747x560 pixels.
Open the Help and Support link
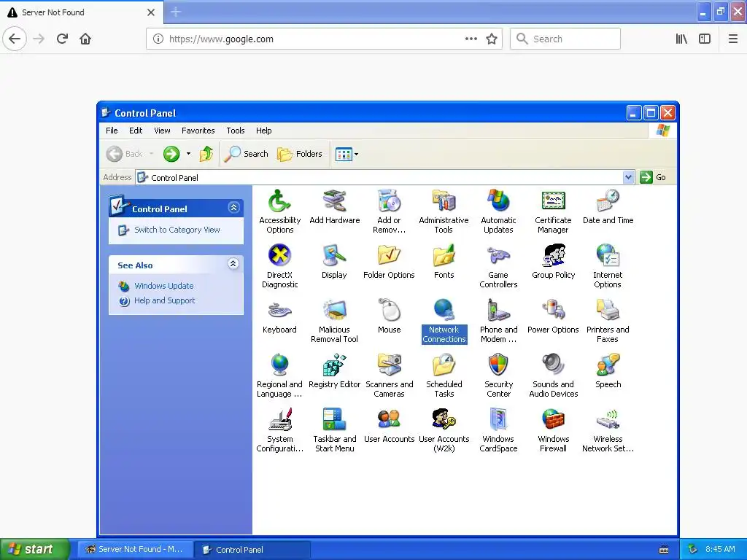tap(164, 300)
